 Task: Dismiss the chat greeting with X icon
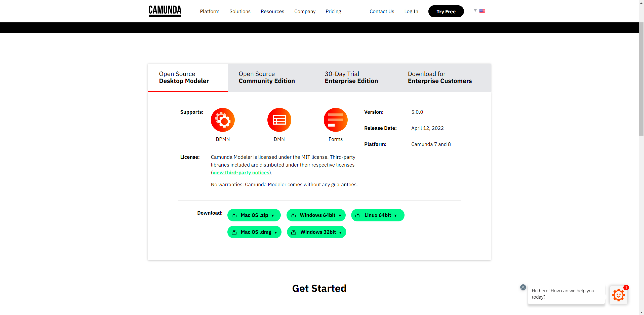tap(523, 287)
